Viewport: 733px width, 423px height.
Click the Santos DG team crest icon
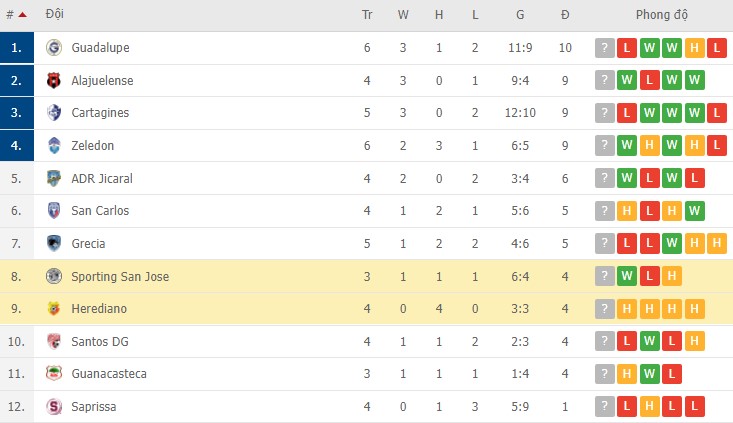pos(54,342)
